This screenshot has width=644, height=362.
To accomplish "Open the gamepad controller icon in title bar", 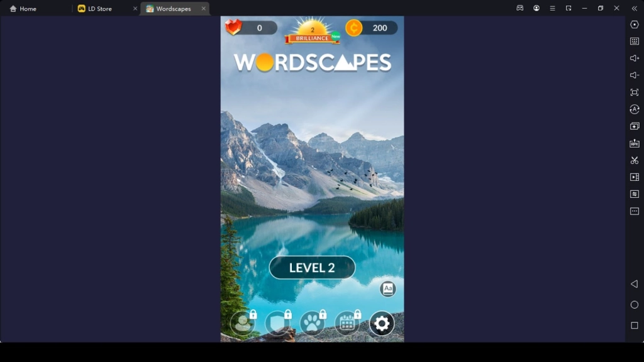I will pos(520,8).
